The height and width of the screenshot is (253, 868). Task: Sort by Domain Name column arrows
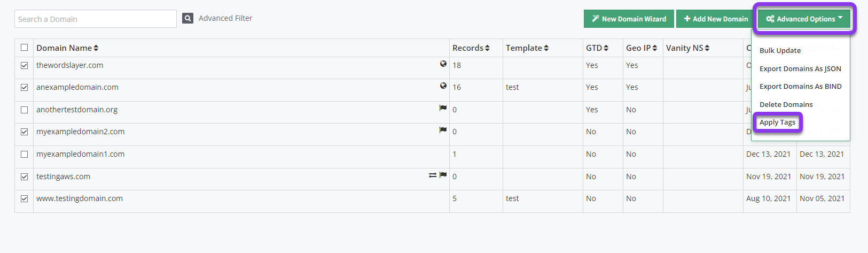click(96, 48)
